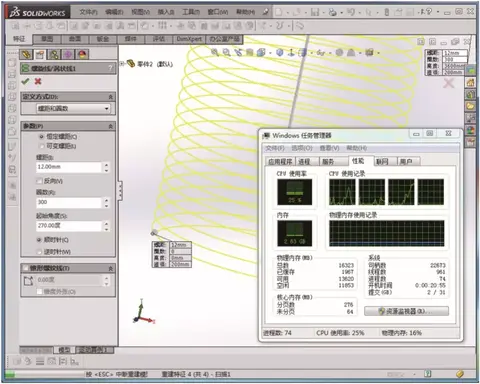Switch to the 进程 tab in Task Manager
The image size is (480, 384).
304,162
